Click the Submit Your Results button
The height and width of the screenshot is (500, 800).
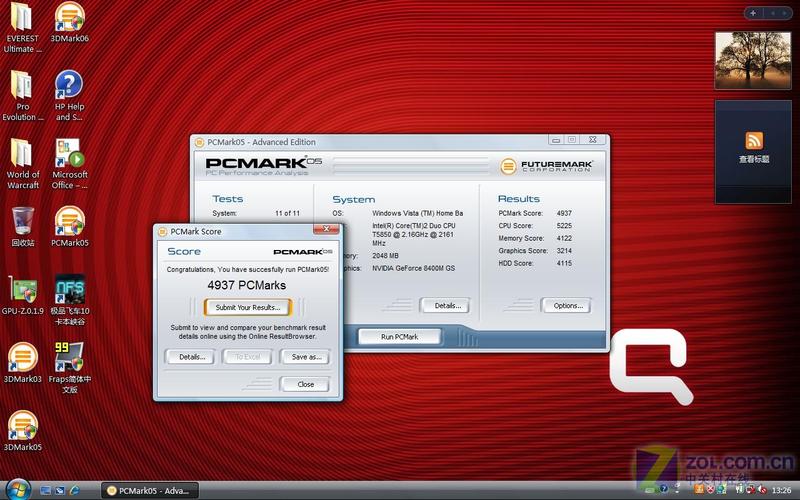point(248,308)
